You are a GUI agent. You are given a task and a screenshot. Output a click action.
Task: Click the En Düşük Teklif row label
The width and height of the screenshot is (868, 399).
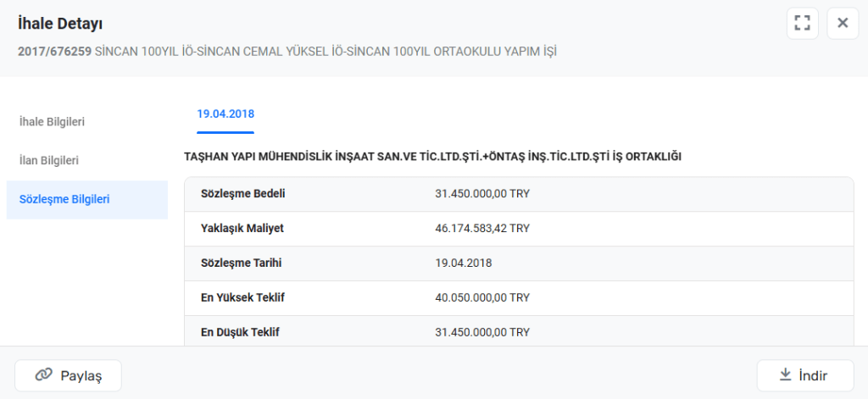pos(240,332)
